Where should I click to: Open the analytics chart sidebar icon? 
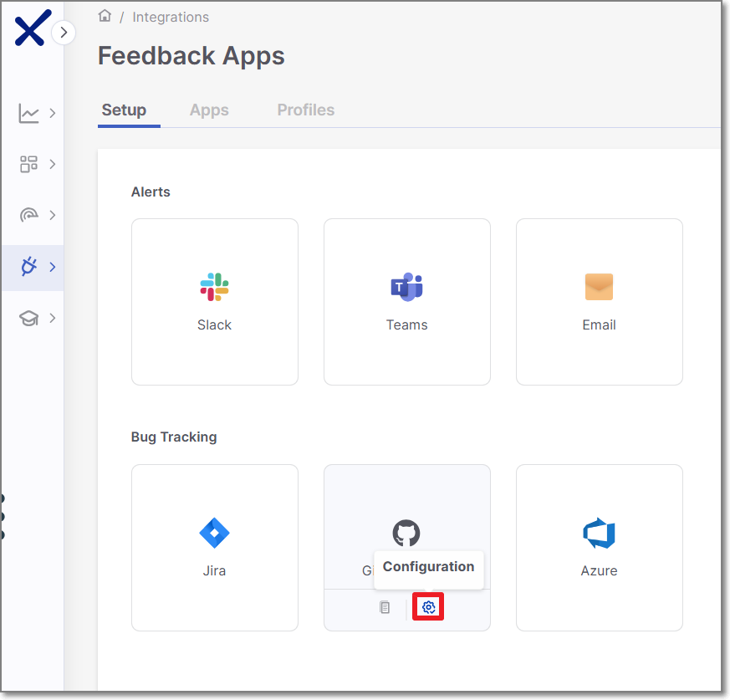pos(28,113)
